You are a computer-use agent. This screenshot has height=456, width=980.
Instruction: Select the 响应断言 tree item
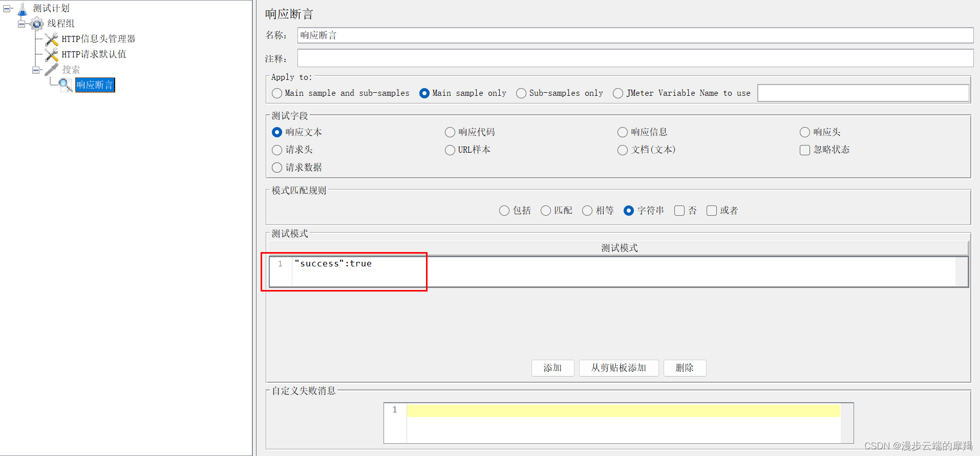(x=95, y=85)
